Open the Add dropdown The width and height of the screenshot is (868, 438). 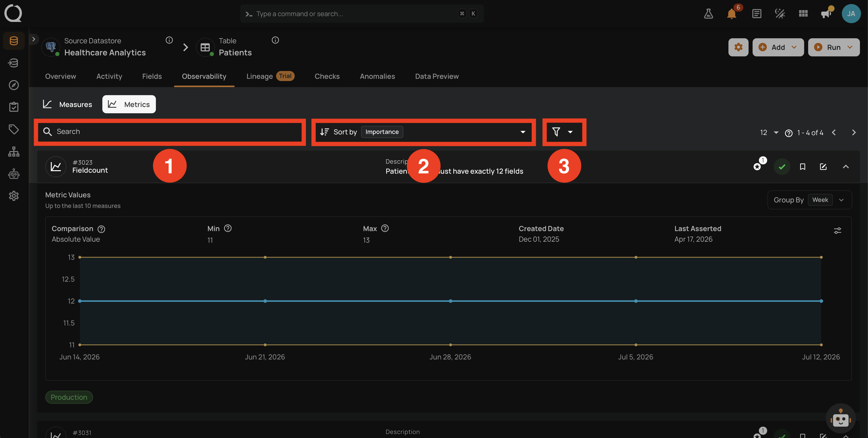(778, 47)
